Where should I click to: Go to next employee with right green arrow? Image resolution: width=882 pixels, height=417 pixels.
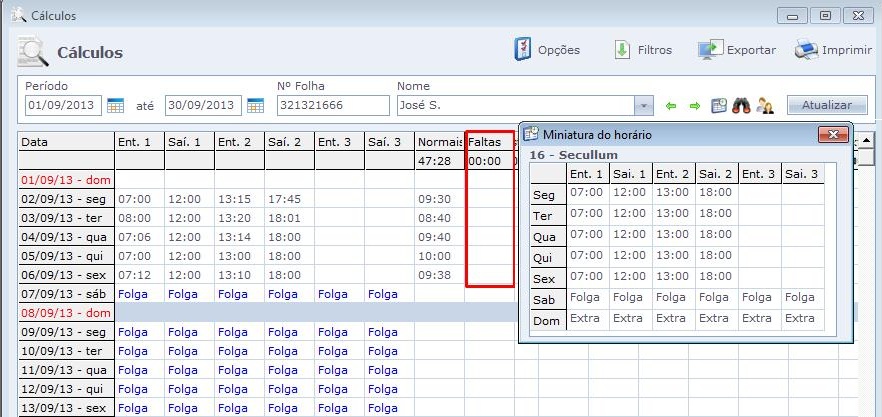click(694, 105)
